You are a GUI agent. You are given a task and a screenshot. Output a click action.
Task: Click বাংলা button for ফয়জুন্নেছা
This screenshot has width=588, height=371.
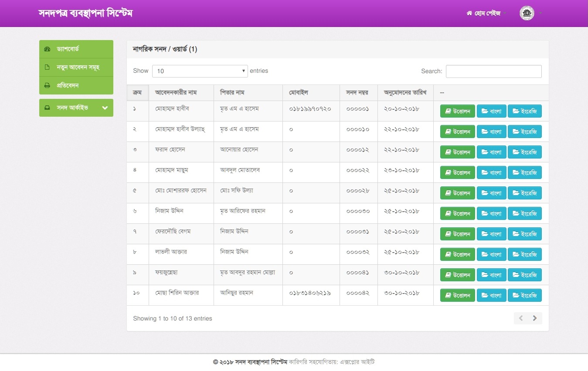(x=492, y=275)
